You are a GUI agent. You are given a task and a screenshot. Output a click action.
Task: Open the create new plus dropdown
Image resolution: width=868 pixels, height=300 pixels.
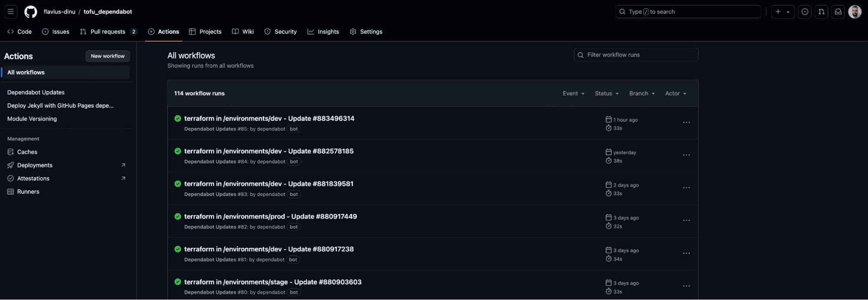[x=782, y=12]
